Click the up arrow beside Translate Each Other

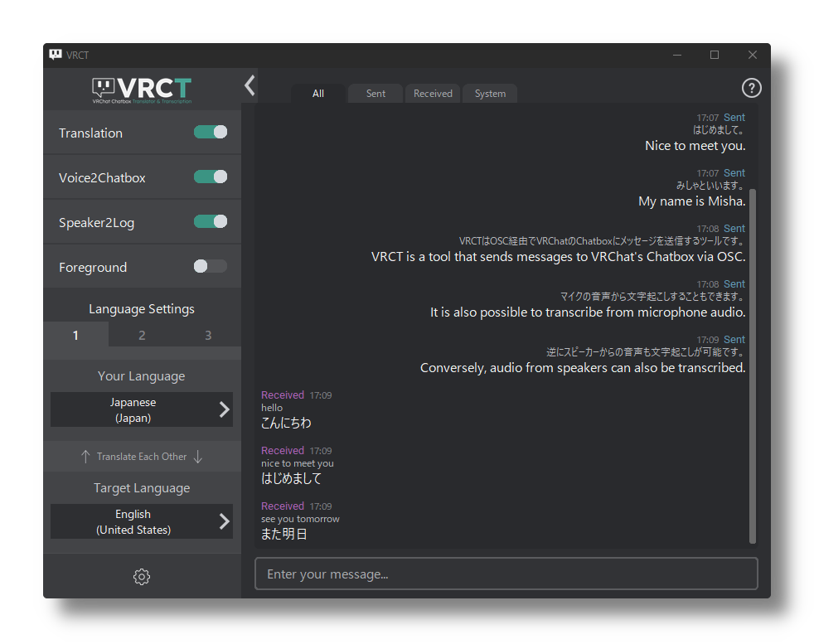tap(85, 457)
